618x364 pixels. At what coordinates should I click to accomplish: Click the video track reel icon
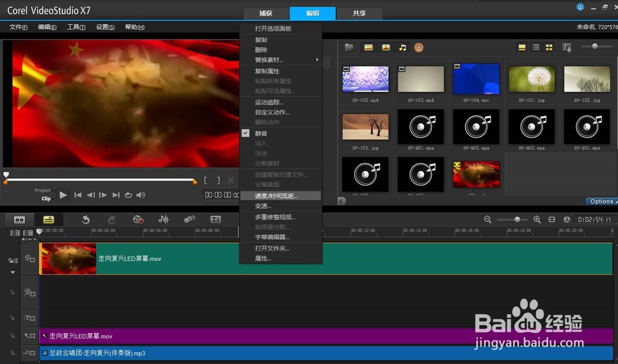pyautogui.click(x=30, y=258)
